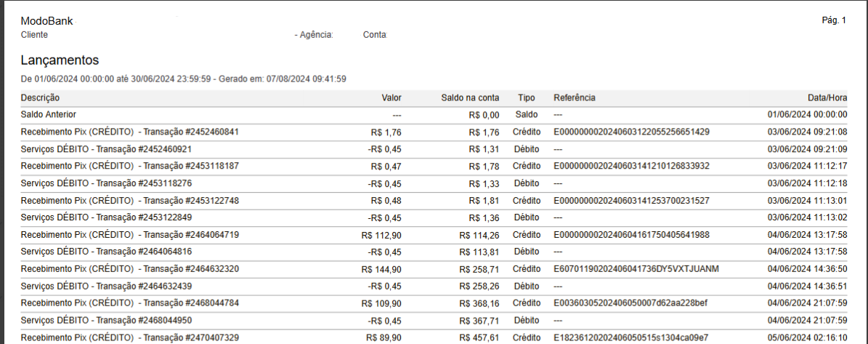The height and width of the screenshot is (344, 868).
Task: Click the '- Agência:' label
Action: 314,34
